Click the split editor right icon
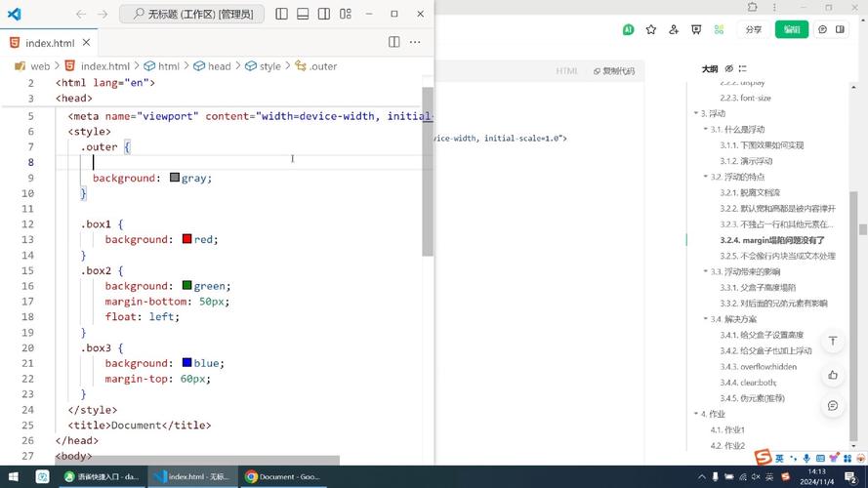This screenshot has width=868, height=488. [x=394, y=43]
